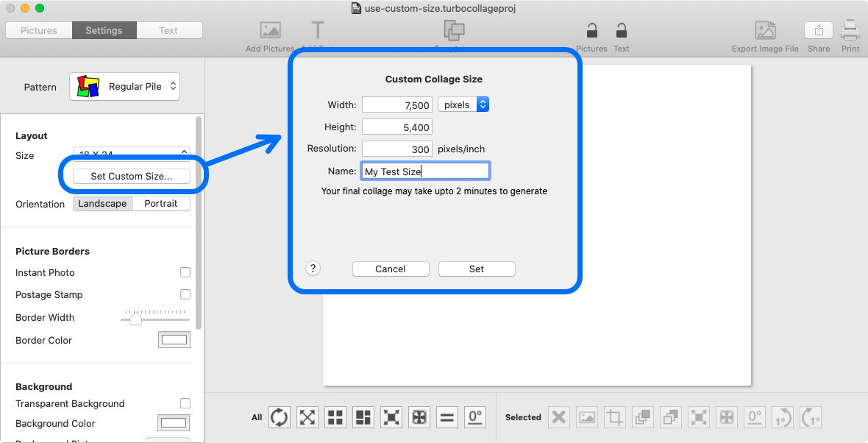Click the bring selected forward icon
This screenshot has width=868, height=443.
[643, 417]
